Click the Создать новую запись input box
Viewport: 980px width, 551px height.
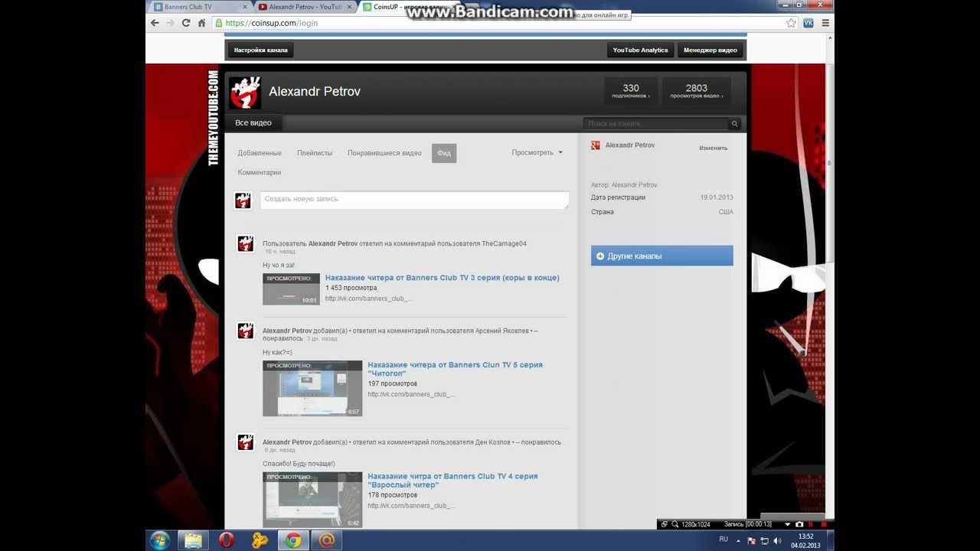(414, 201)
